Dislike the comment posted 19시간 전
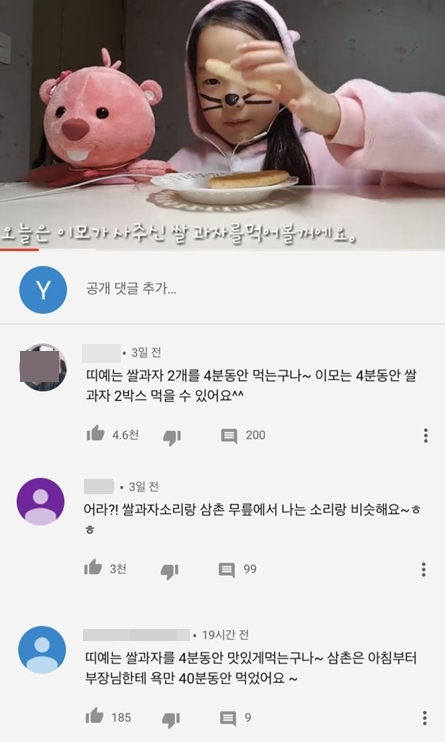 coord(171,719)
